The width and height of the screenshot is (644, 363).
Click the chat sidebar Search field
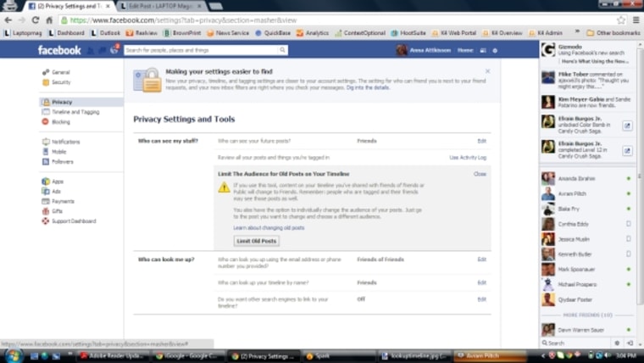coord(577,343)
